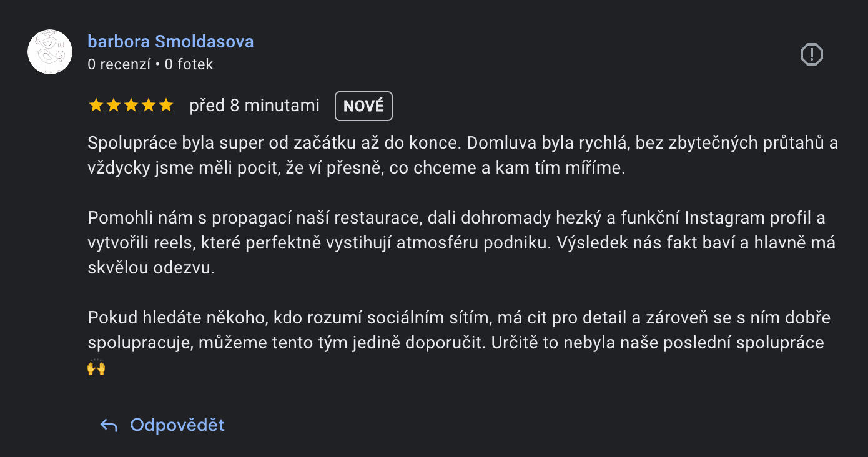Click the first rating star
Screen dimensions: 868x457
[96, 106]
